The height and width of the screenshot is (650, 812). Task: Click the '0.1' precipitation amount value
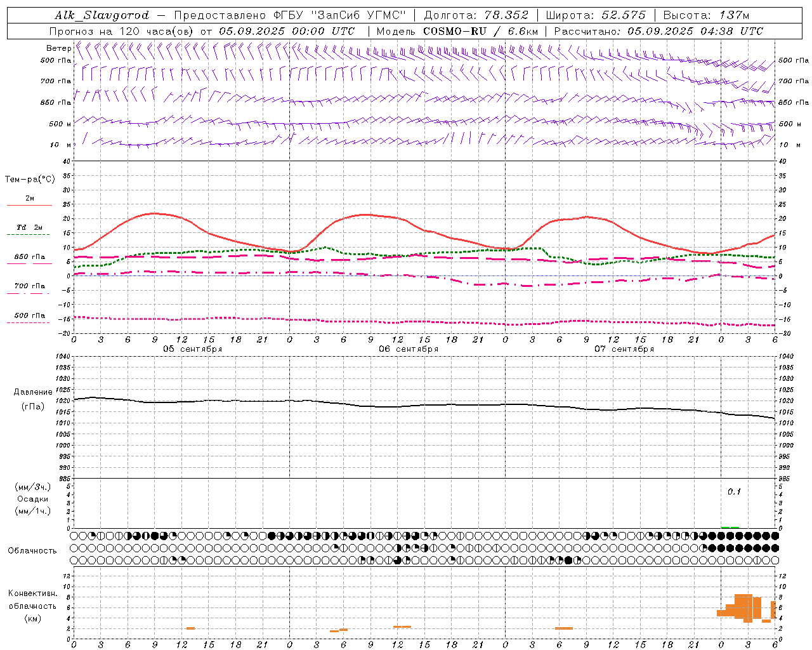[734, 491]
